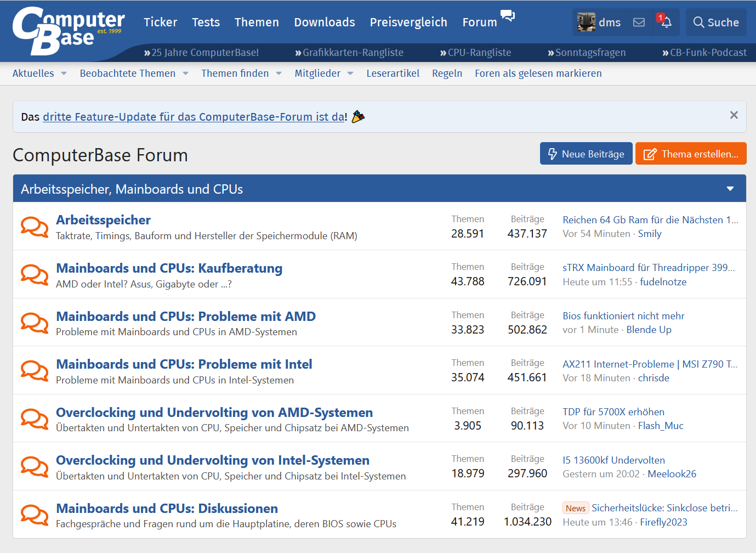This screenshot has width=756, height=553.
Task: Open user profile Blende Up
Action: point(649,330)
